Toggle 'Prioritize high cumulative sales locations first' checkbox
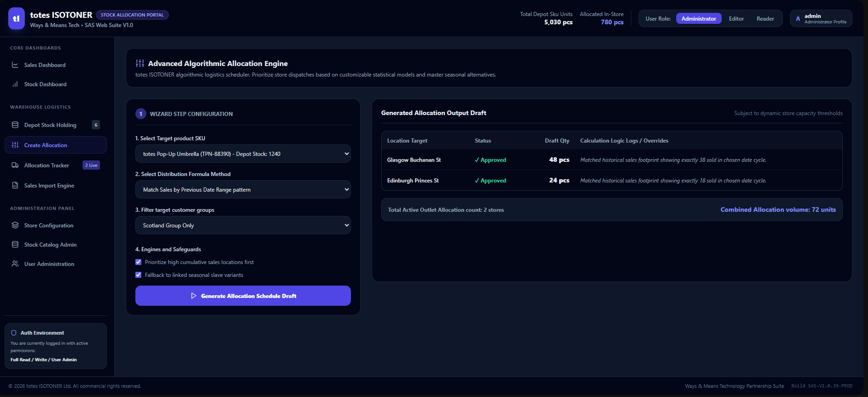 (x=139, y=262)
